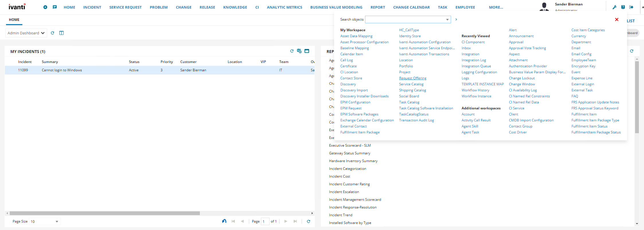
Task: Go to last page of incidents
Action: 295,221
